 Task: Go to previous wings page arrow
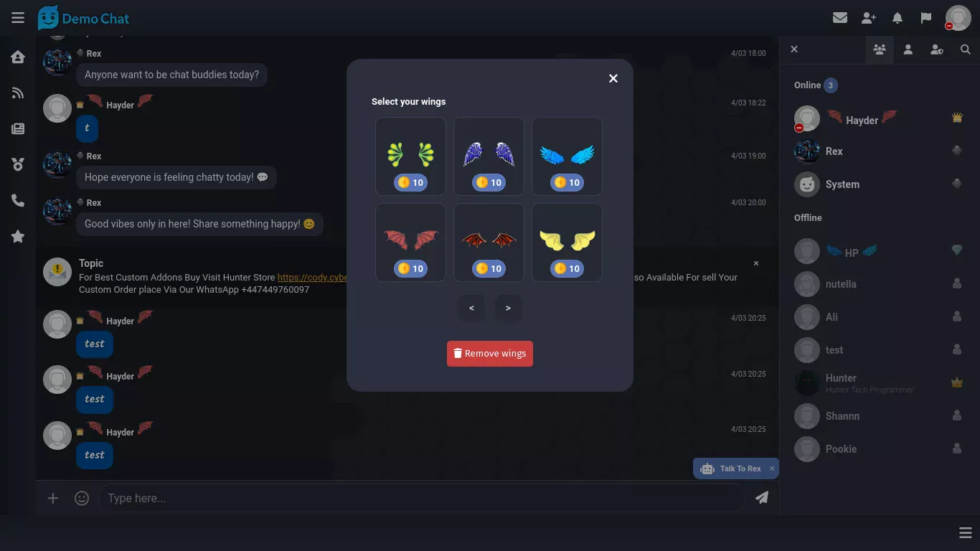[x=471, y=309]
